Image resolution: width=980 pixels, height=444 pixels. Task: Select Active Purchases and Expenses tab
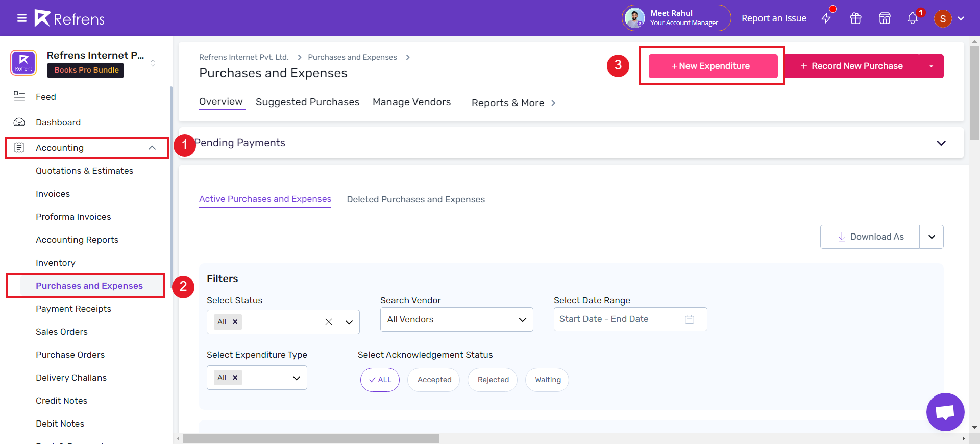point(265,199)
